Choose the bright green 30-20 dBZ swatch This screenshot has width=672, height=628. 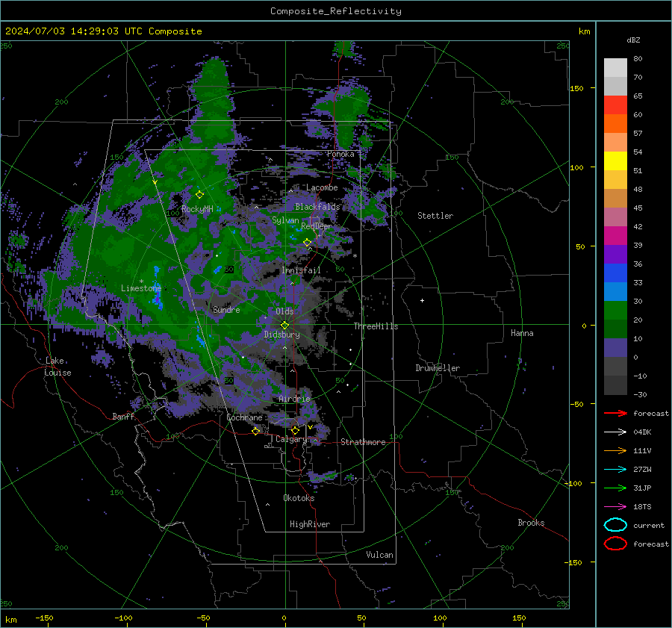pyautogui.click(x=615, y=311)
